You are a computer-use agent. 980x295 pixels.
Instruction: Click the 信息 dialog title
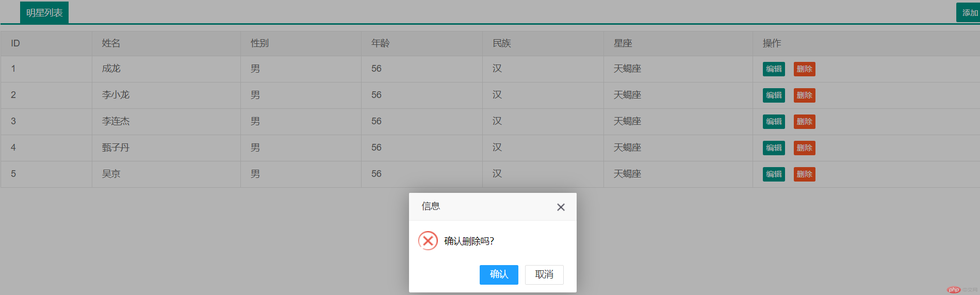pyautogui.click(x=431, y=206)
